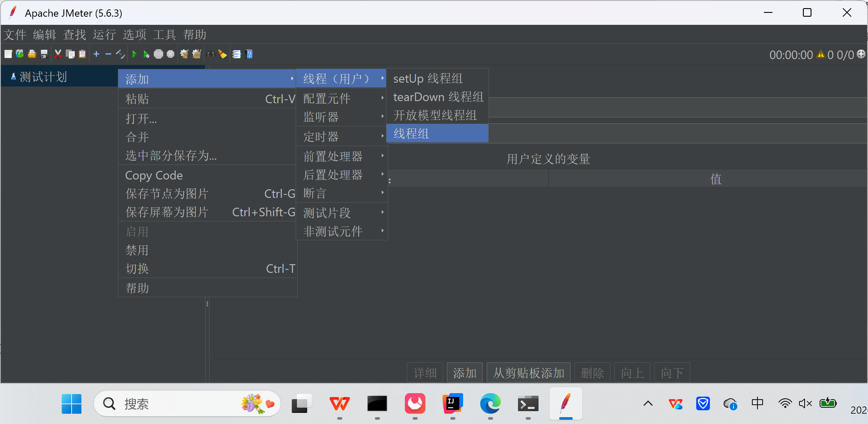Screen dimensions: 868x424
Task: Choose setUp 线程组
Action: [x=437, y=78]
